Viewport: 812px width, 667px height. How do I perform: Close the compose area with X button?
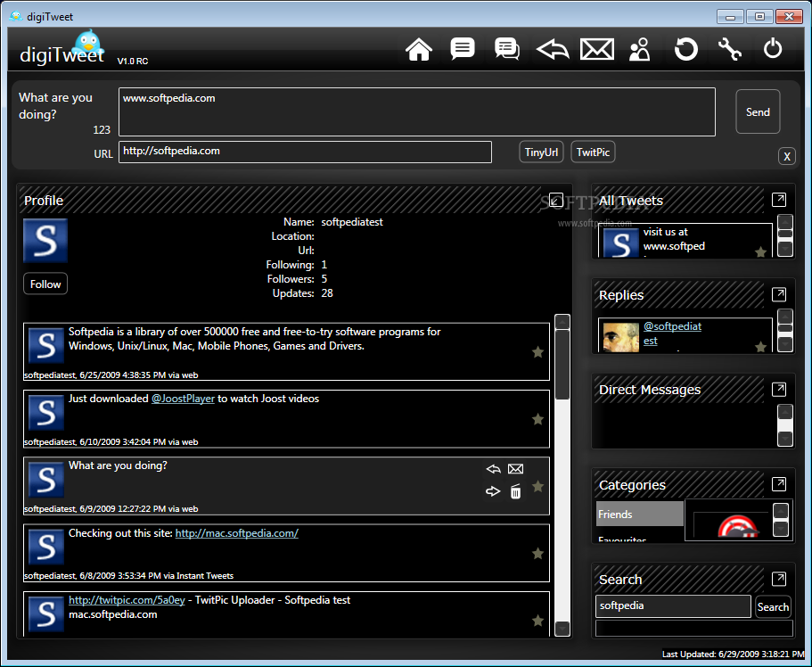787,156
